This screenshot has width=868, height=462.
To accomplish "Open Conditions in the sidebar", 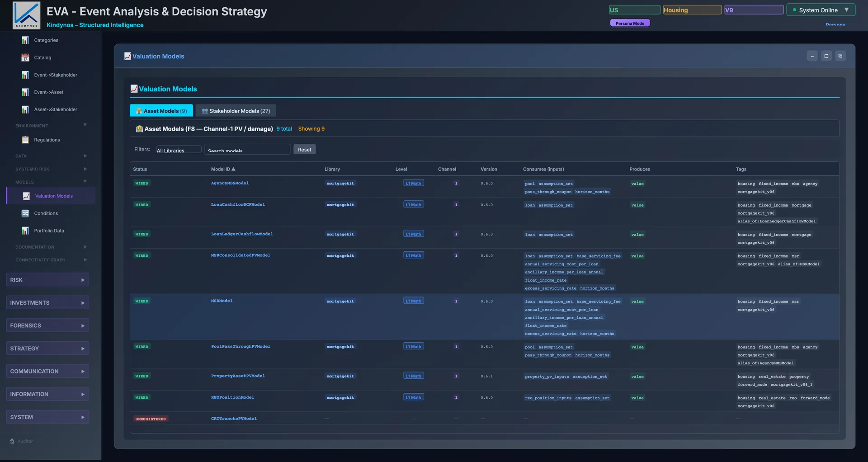I will 46,213.
